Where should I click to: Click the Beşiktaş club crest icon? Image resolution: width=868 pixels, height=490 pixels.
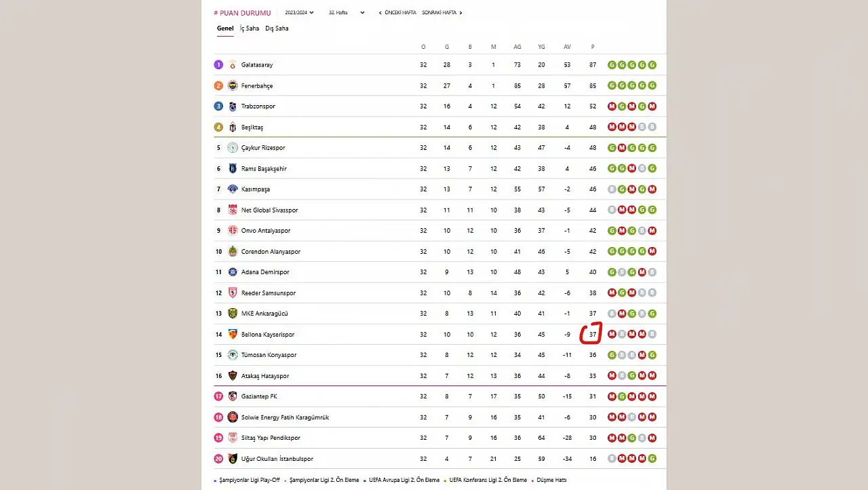click(233, 128)
